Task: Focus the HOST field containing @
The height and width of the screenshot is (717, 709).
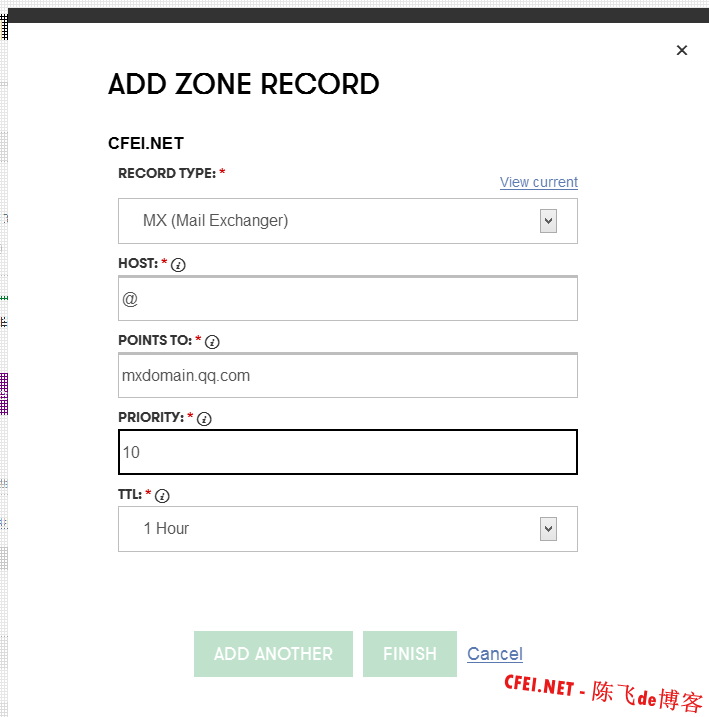Action: [347, 299]
